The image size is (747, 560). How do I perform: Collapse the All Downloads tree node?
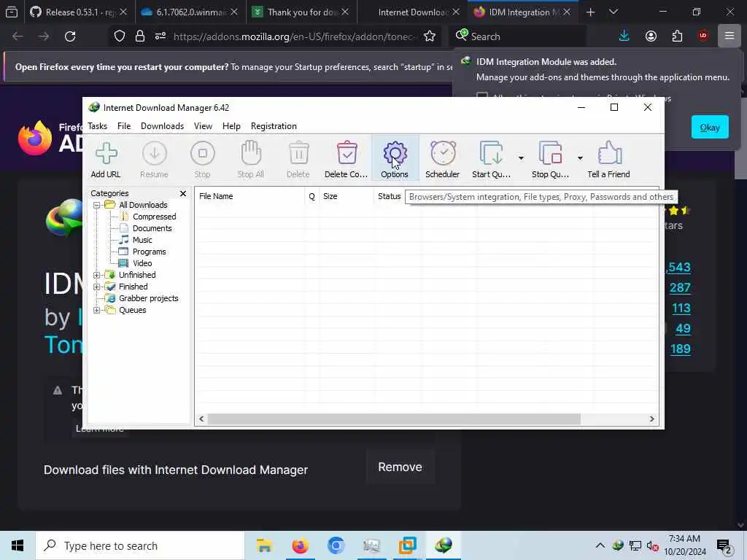(97, 205)
